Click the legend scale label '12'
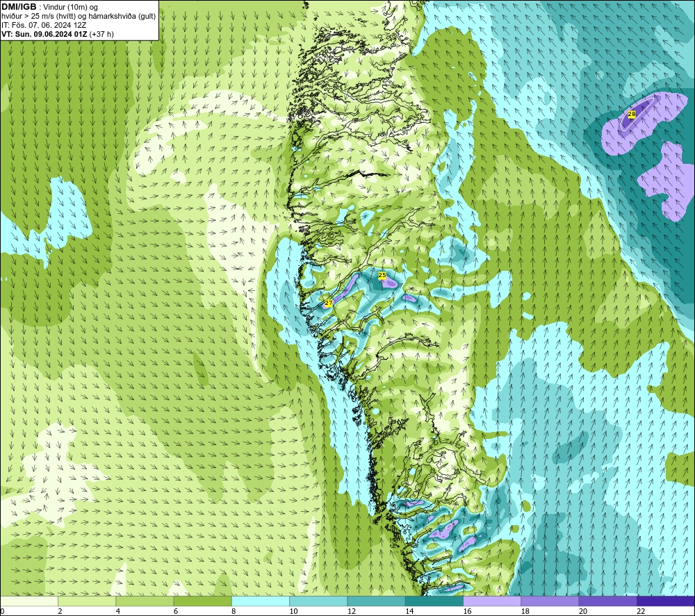Screen dimensions: 695x616 (x=352, y=612)
